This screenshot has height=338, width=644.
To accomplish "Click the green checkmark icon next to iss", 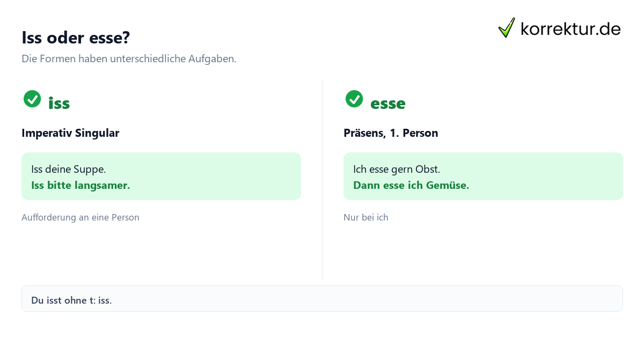I will tap(32, 99).
